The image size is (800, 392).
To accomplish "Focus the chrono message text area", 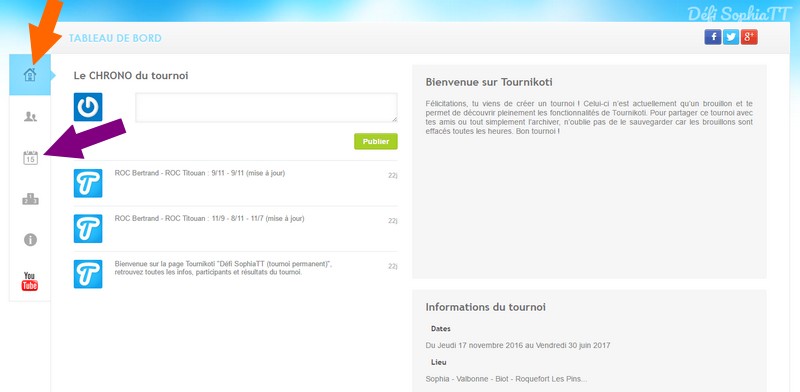I will pos(266,107).
